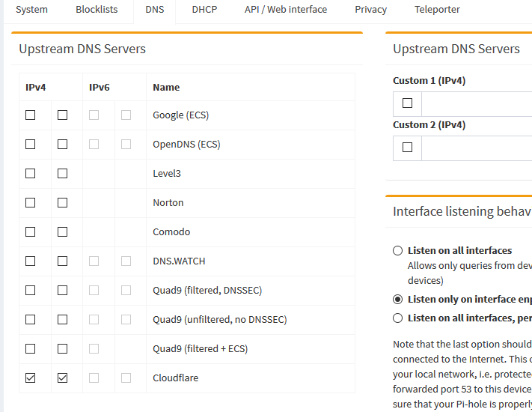Image resolution: width=532 pixels, height=412 pixels.
Task: Check second IPv4 box for Norton
Action: 63,203
